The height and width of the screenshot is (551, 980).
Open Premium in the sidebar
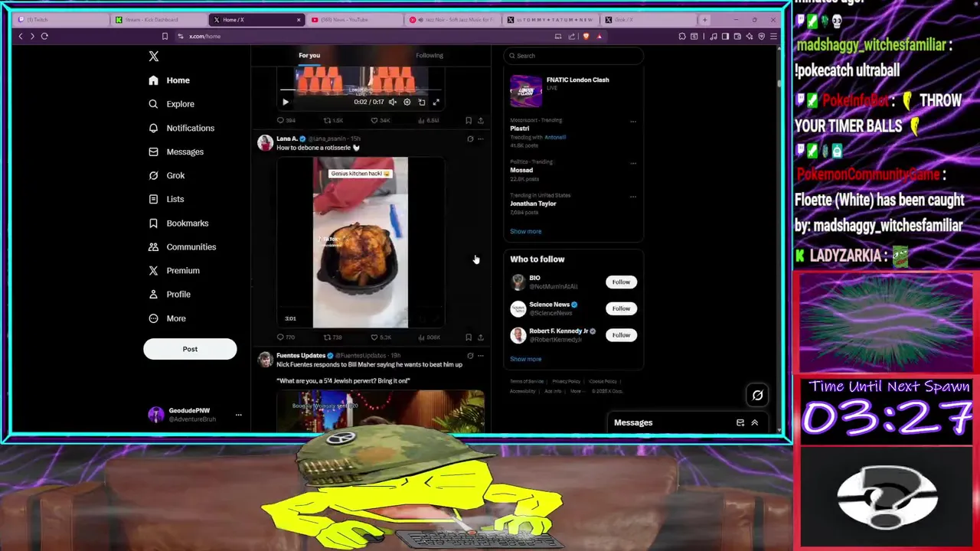click(174, 270)
